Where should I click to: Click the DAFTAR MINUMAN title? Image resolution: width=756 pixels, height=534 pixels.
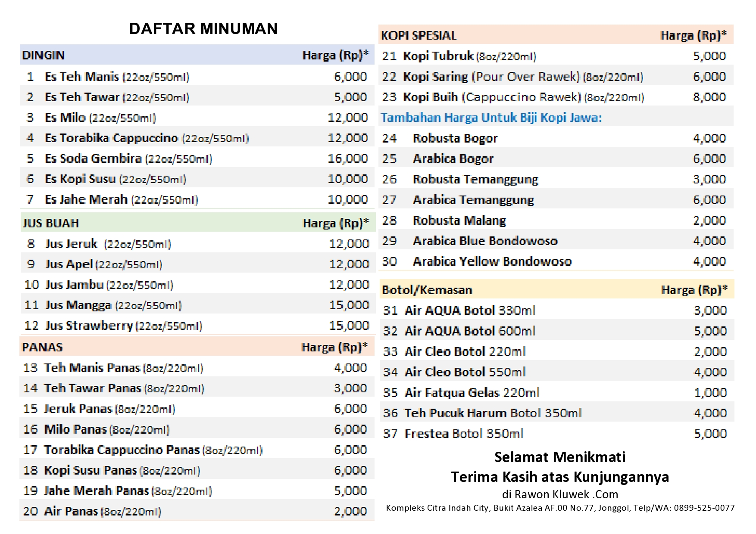[x=203, y=29]
